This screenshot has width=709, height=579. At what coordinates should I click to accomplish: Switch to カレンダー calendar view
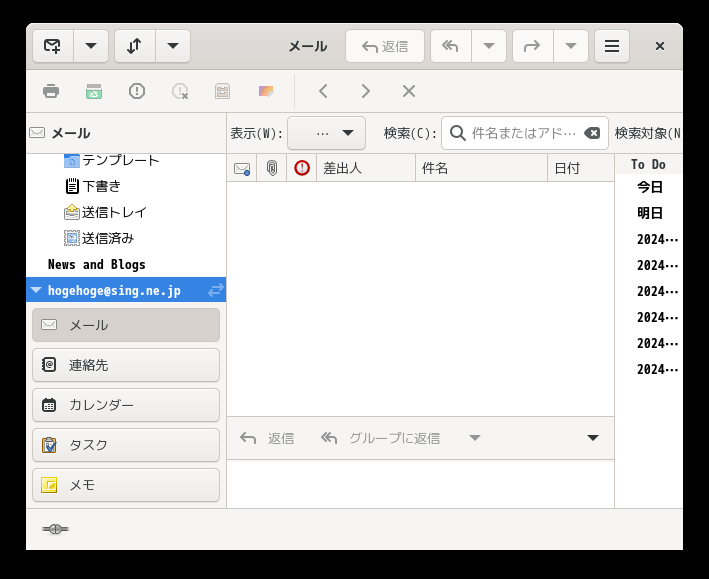pyautogui.click(x=126, y=405)
